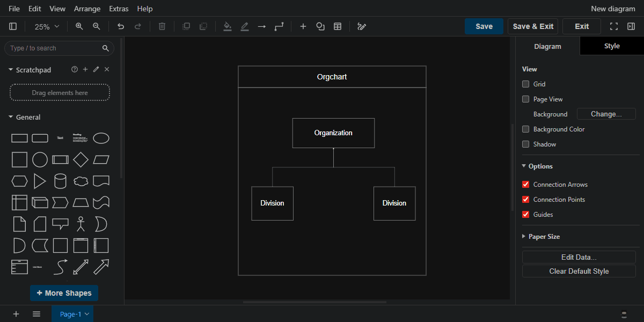This screenshot has height=322, width=644.
Task: Enable the Shadow checkbox
Action: tap(526, 144)
